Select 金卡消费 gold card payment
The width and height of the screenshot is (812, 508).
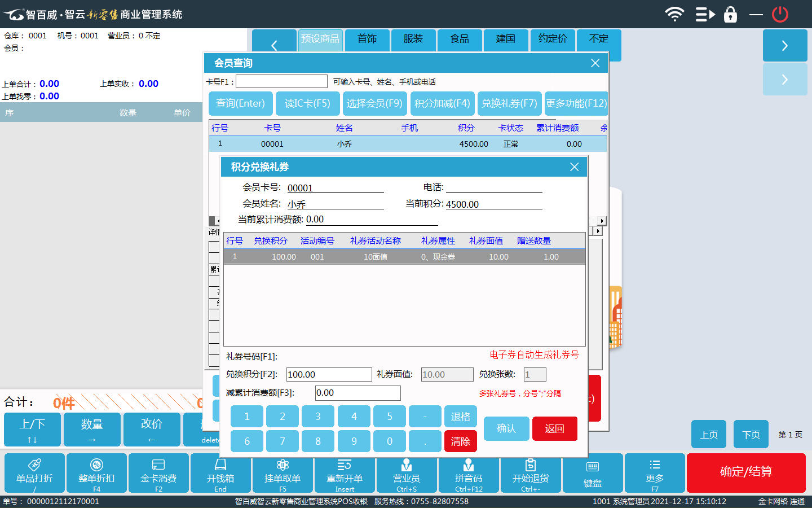pyautogui.click(x=158, y=472)
